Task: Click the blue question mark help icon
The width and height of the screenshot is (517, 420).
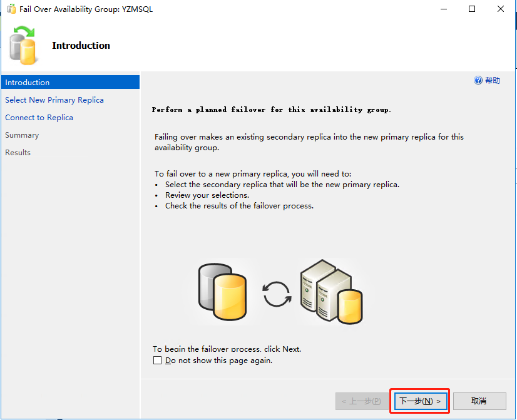Action: point(478,81)
